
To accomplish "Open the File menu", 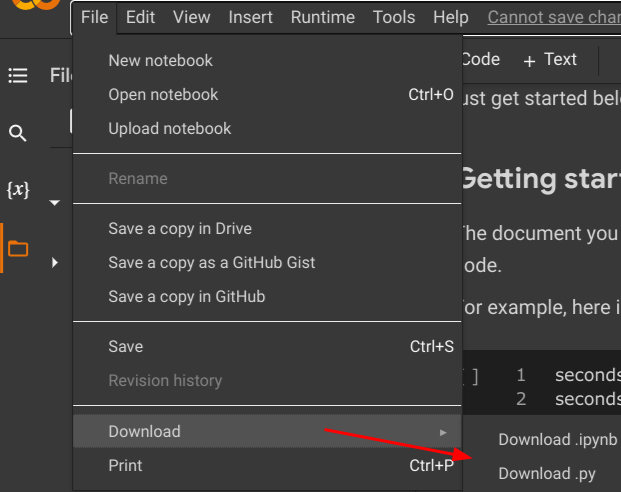I will pyautogui.click(x=94, y=17).
